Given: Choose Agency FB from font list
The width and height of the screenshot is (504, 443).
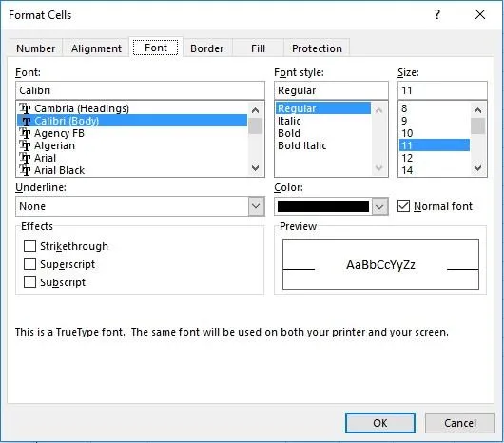Looking at the screenshot, I should [x=132, y=133].
